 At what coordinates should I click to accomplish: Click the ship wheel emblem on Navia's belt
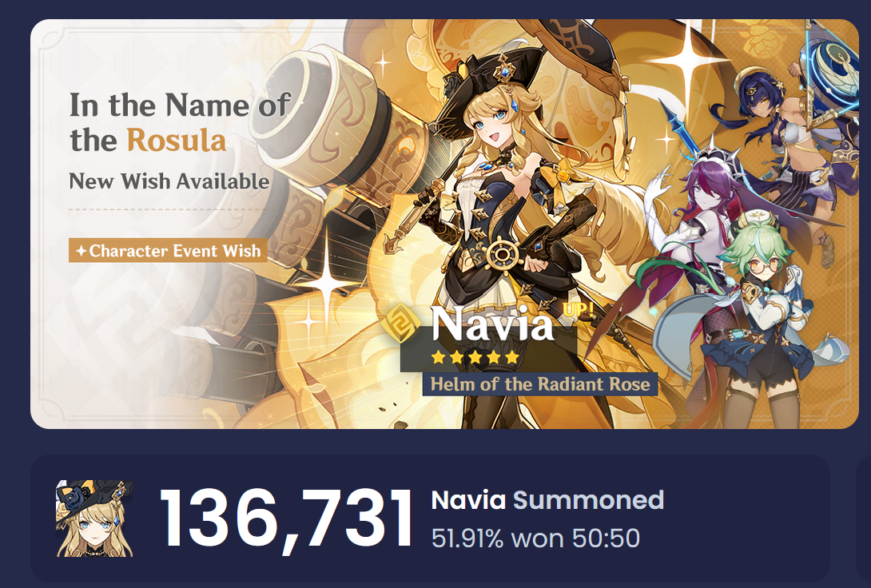pyautogui.click(x=502, y=256)
